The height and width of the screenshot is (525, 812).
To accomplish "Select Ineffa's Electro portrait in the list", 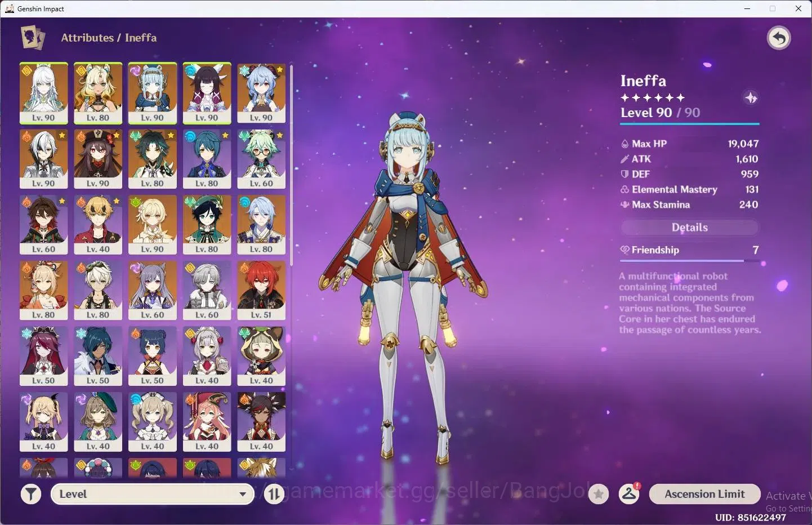I will (153, 93).
